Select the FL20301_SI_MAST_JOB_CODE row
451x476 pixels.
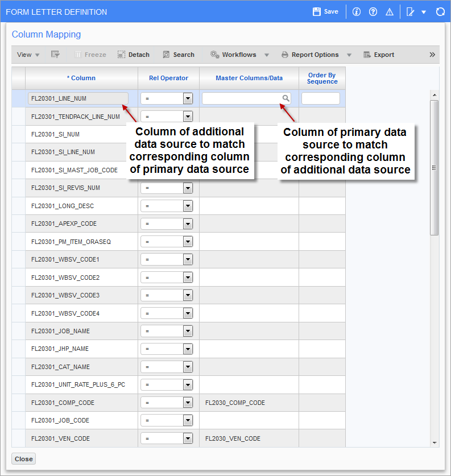pos(75,170)
